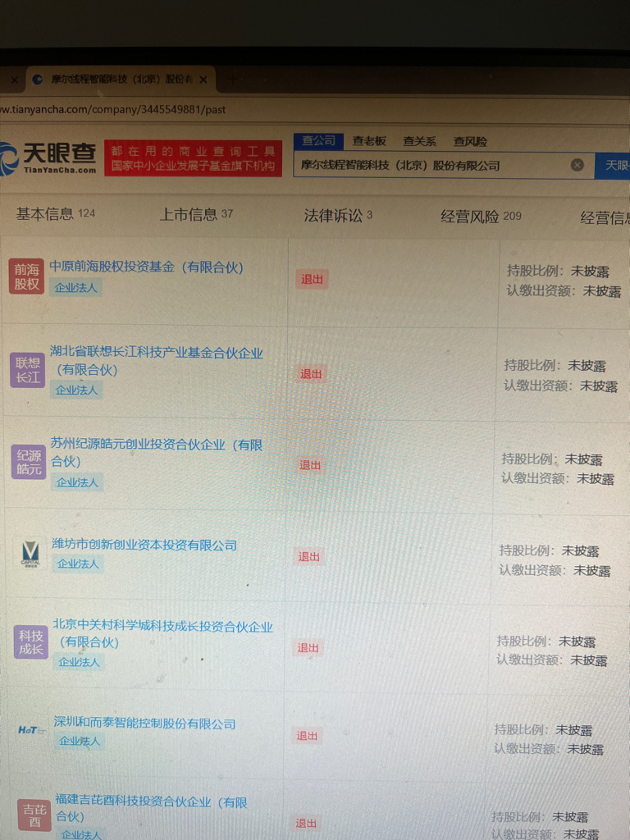Click the HoT 和而泰 company logo
Image resolution: width=630 pixels, height=840 pixels.
coord(32,729)
